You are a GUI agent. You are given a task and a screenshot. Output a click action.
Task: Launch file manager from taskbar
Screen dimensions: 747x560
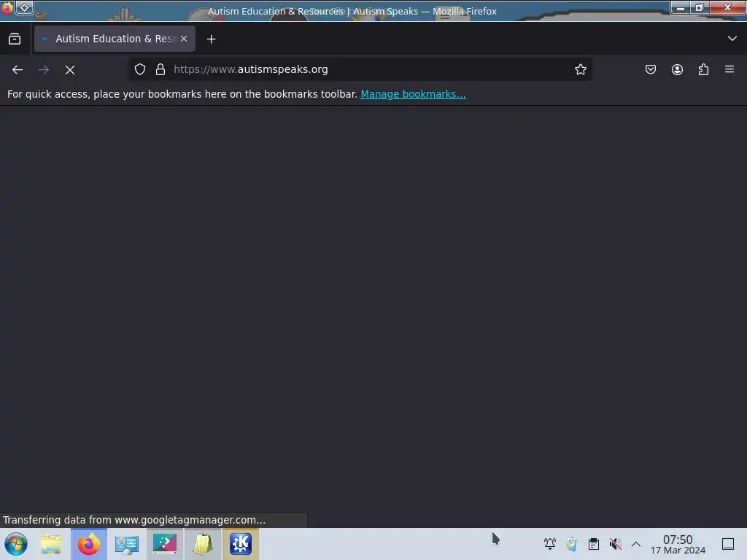[51, 544]
